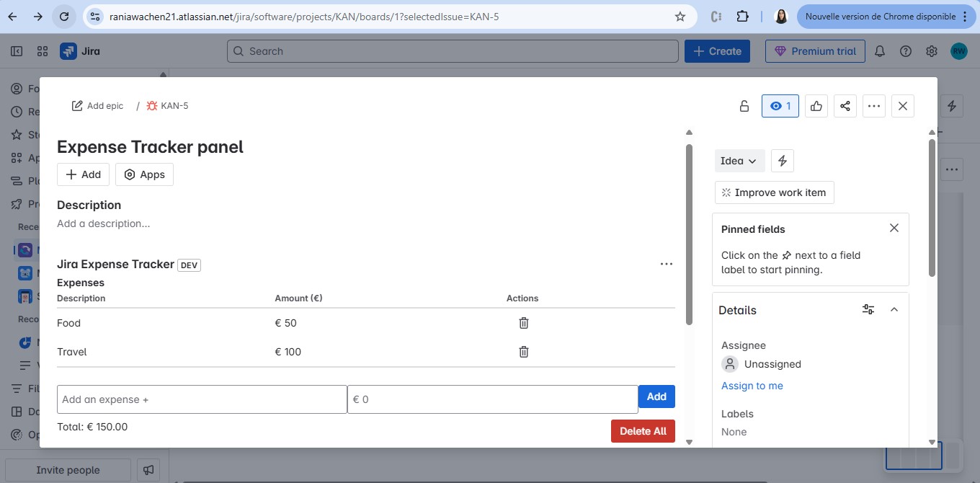980x483 pixels.
Task: Click Assign to me link
Action: pyautogui.click(x=752, y=386)
